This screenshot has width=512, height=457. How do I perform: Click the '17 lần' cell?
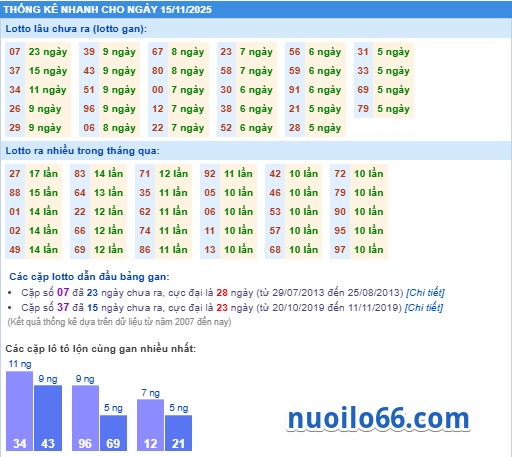click(x=43, y=174)
